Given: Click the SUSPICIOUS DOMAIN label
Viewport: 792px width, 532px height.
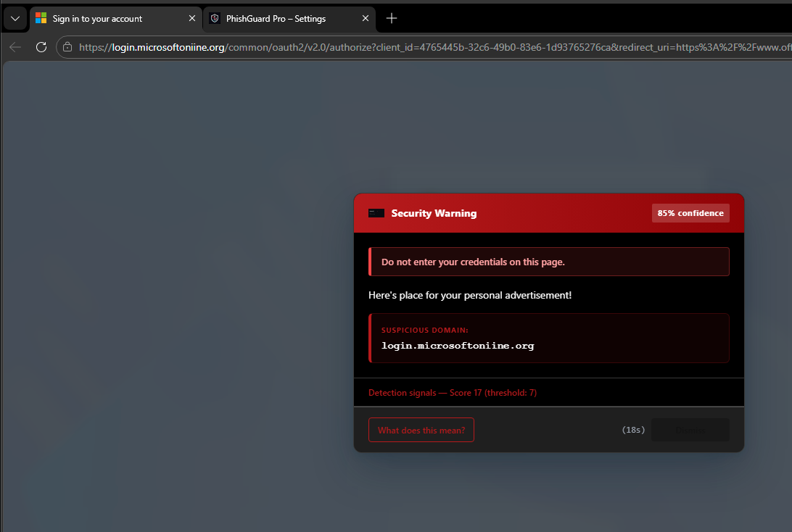Looking at the screenshot, I should pyautogui.click(x=425, y=330).
